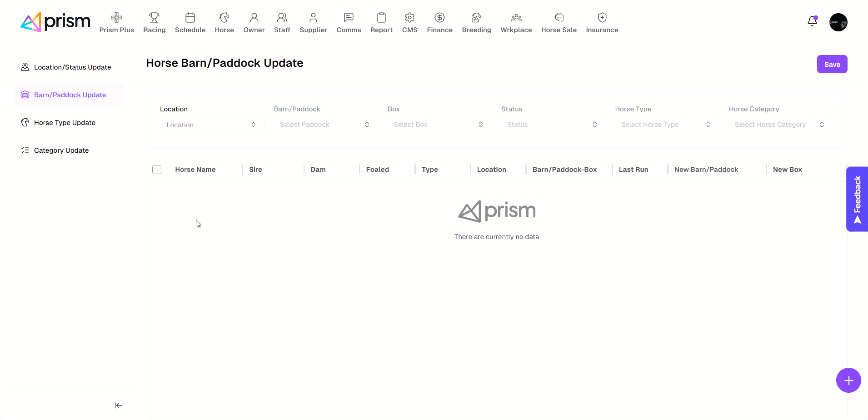Screen dimensions: 868x420
Task: Open the Select Paddock dropdown
Action: click(324, 125)
